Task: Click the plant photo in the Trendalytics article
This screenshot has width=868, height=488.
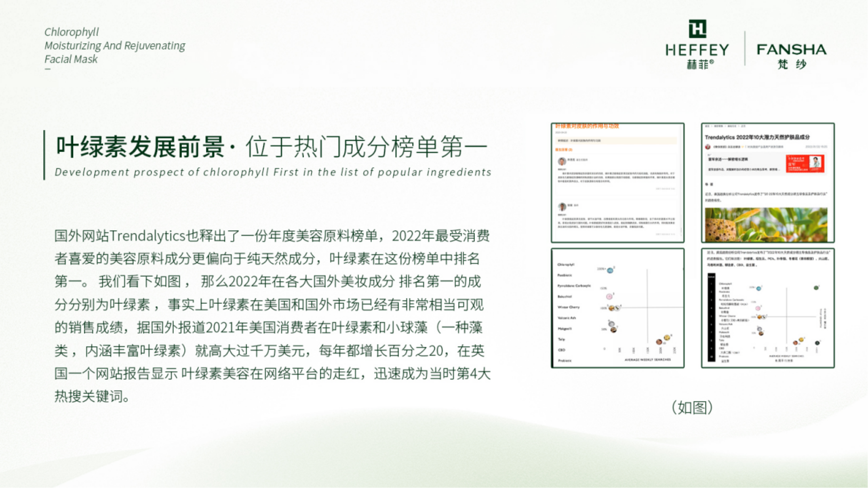Action: coord(766,224)
